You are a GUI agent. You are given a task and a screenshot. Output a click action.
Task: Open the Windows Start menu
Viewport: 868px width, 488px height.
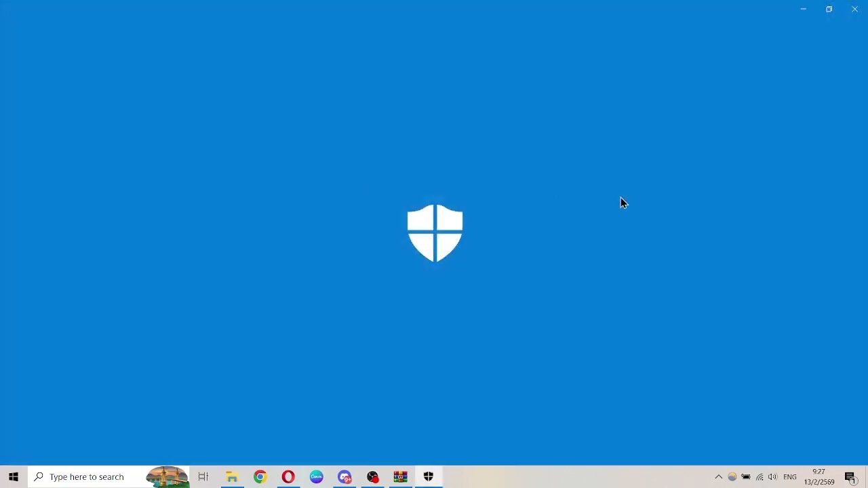pyautogui.click(x=14, y=476)
